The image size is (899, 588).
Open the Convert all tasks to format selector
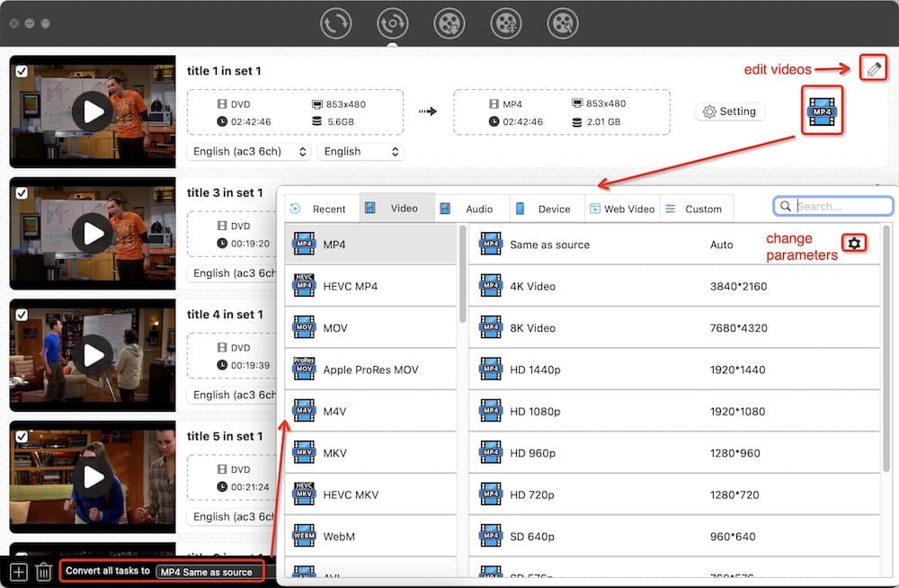(206, 570)
